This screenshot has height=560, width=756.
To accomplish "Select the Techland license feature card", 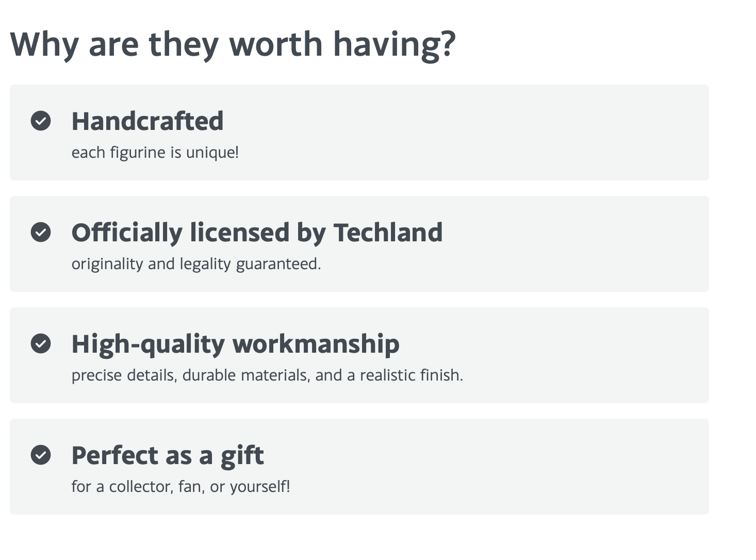I will (x=359, y=244).
